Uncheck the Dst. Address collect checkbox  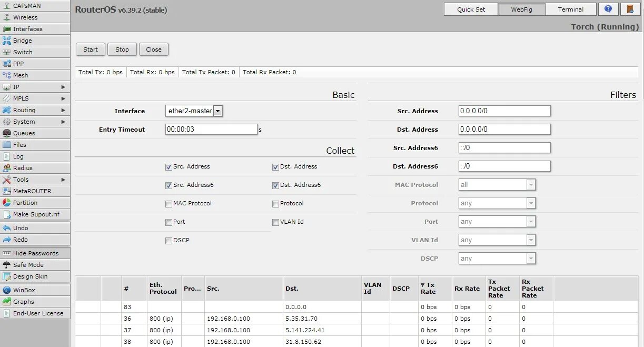coord(275,167)
